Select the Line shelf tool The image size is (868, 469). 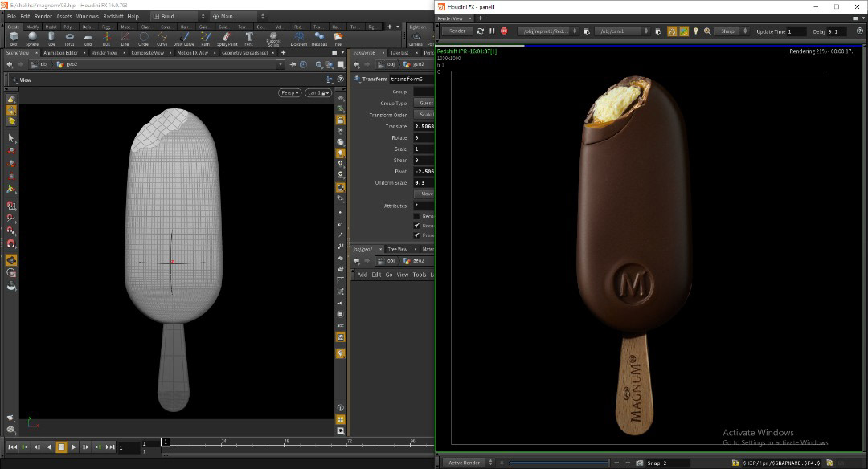point(125,39)
